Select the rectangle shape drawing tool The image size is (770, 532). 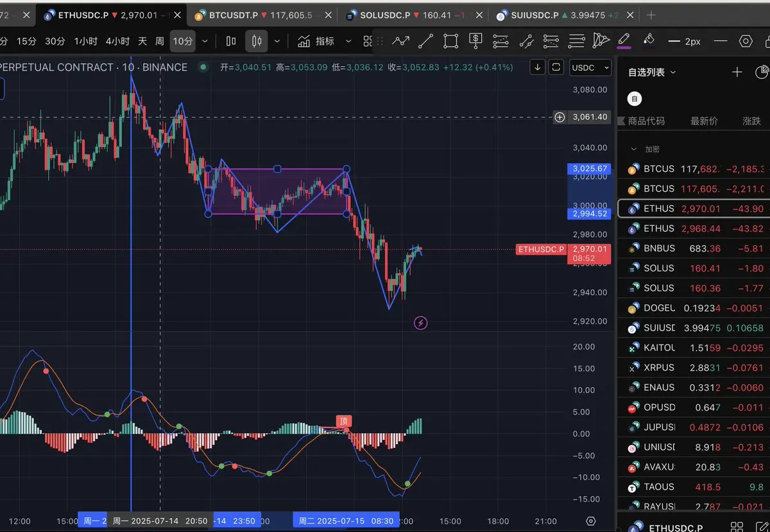pos(450,41)
